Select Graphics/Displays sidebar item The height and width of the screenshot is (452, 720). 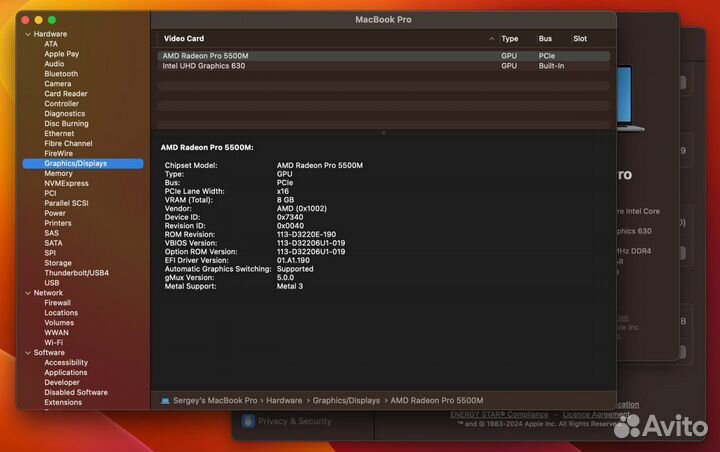pyautogui.click(x=83, y=164)
